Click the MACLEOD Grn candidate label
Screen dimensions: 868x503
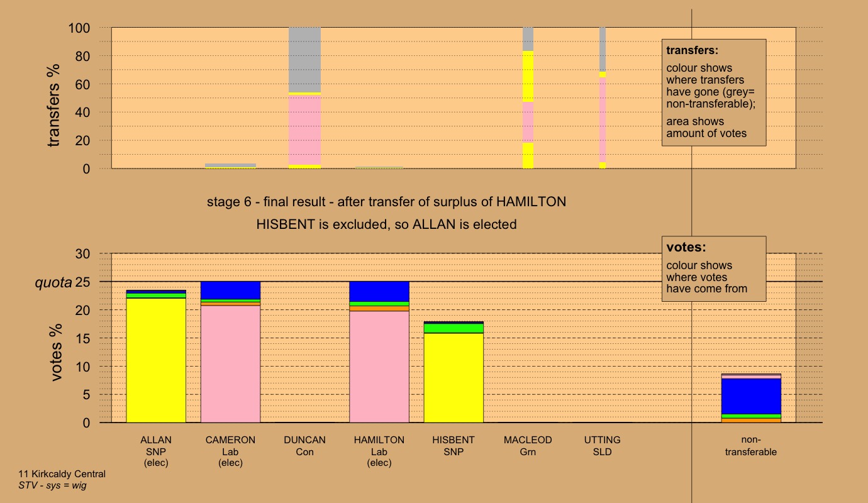(x=528, y=446)
